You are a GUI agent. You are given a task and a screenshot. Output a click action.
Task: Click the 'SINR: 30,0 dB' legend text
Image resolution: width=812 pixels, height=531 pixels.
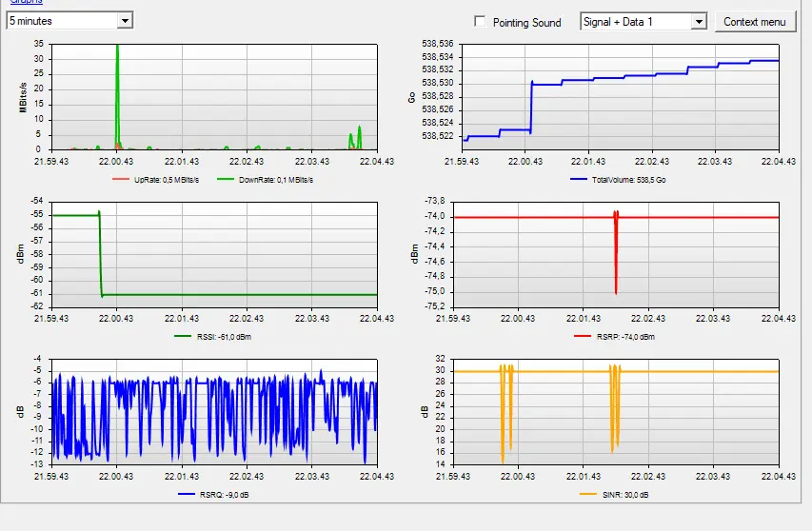tap(625, 495)
